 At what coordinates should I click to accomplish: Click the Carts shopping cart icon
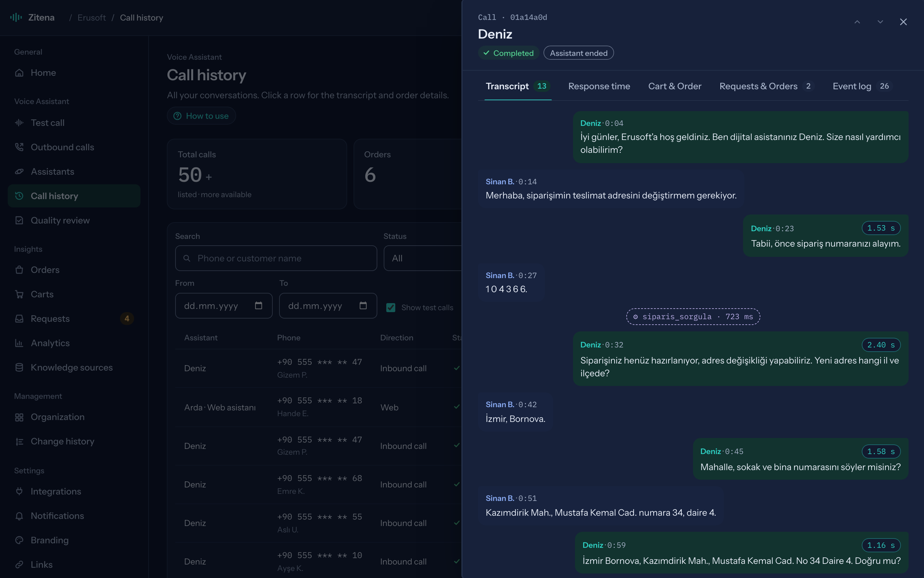19,294
